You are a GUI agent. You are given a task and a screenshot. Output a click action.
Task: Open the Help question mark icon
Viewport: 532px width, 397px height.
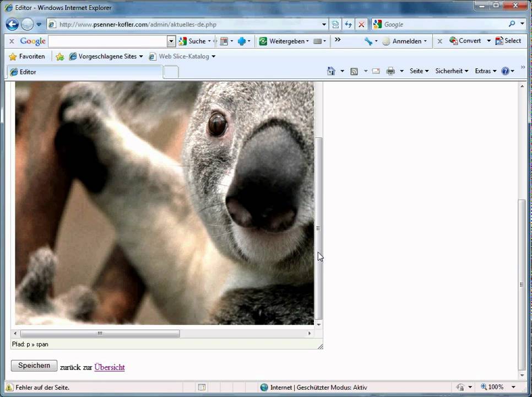click(505, 71)
